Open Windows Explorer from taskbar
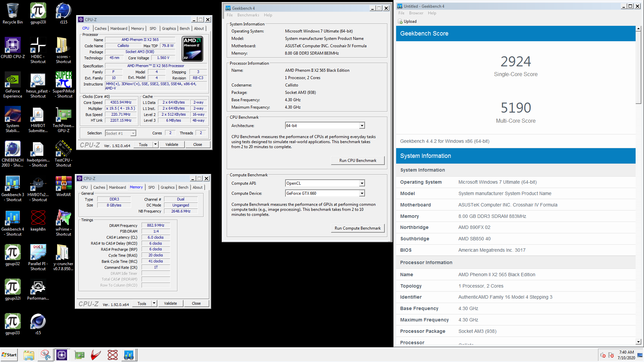This screenshot has height=362, width=644. [x=29, y=355]
